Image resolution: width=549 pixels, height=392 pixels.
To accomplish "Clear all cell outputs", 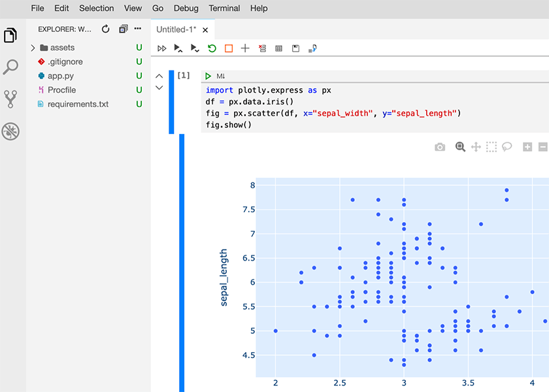I will click(x=262, y=48).
